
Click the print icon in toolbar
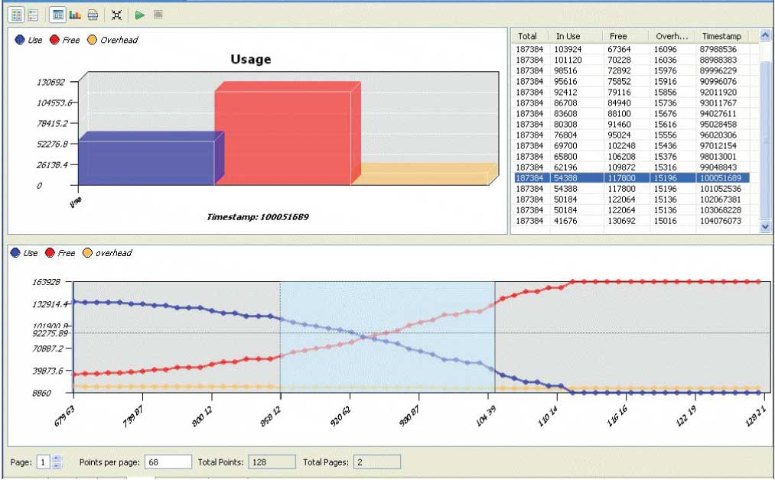(92, 15)
